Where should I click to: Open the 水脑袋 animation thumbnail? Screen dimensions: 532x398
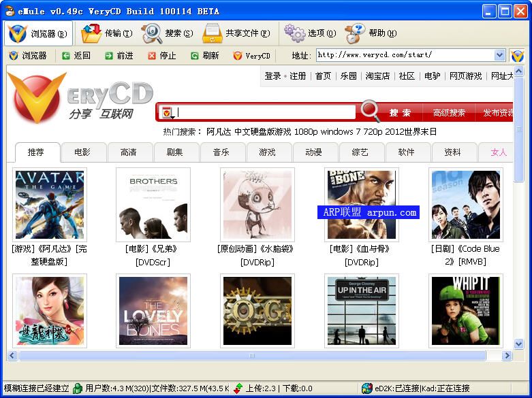click(257, 205)
